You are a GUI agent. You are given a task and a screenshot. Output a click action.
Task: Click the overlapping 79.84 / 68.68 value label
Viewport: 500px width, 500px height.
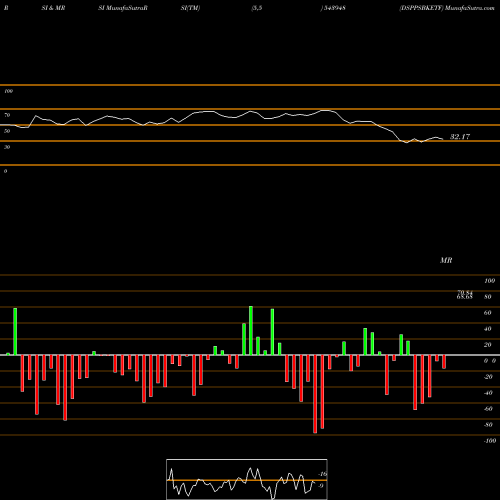click(x=465, y=295)
